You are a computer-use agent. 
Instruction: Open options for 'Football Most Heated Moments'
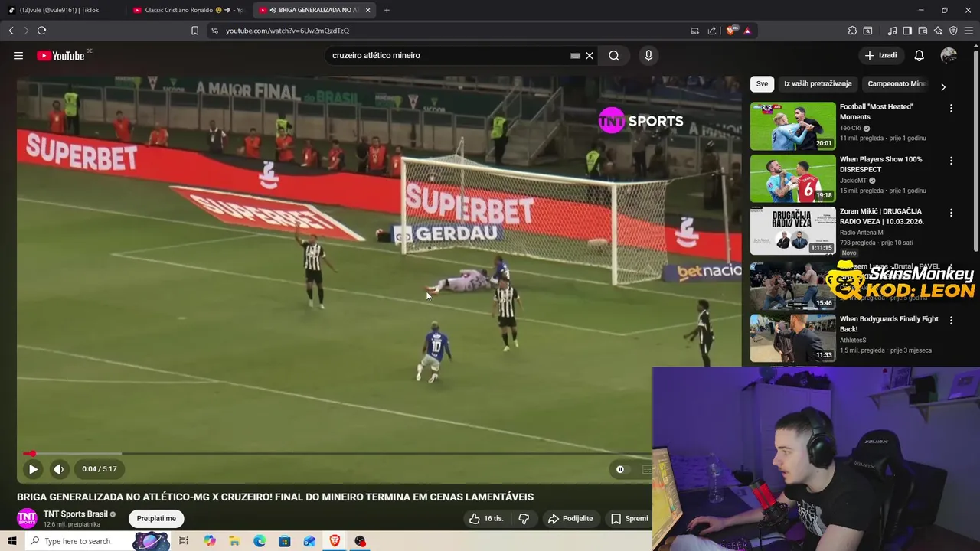pos(951,109)
